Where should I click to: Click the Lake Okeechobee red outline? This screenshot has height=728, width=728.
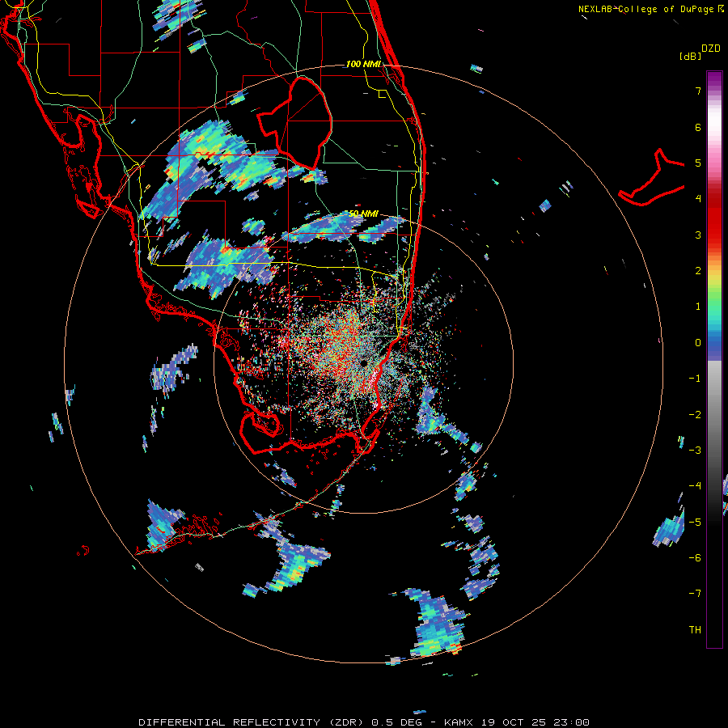(x=295, y=123)
